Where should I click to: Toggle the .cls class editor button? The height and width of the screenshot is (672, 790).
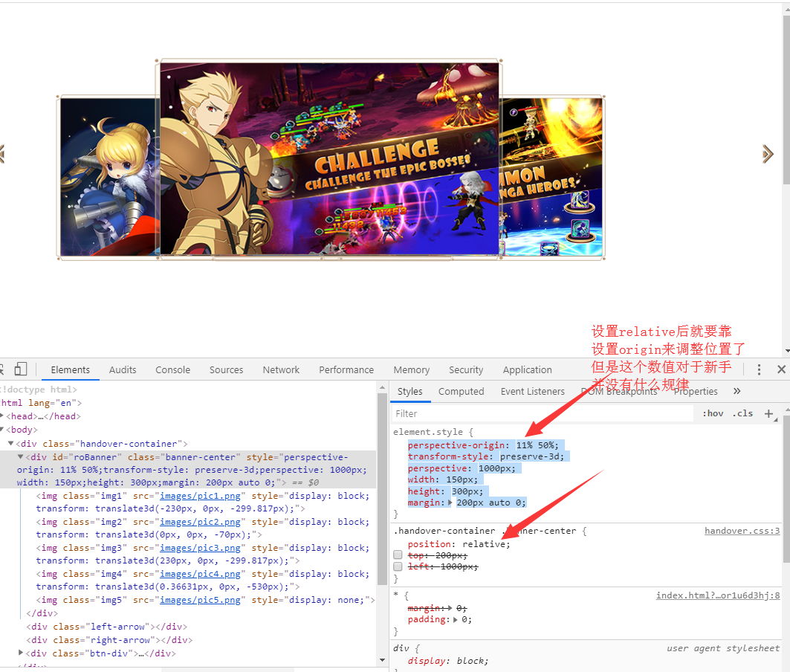click(x=742, y=413)
